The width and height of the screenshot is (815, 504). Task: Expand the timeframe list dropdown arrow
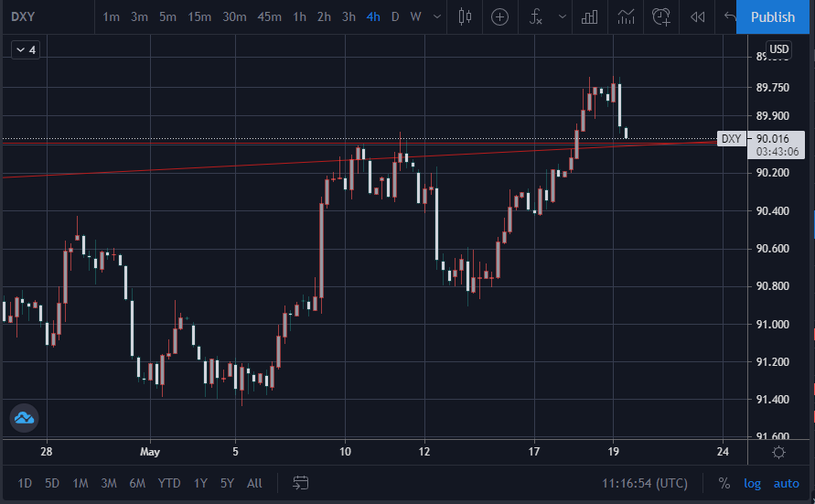tap(437, 17)
